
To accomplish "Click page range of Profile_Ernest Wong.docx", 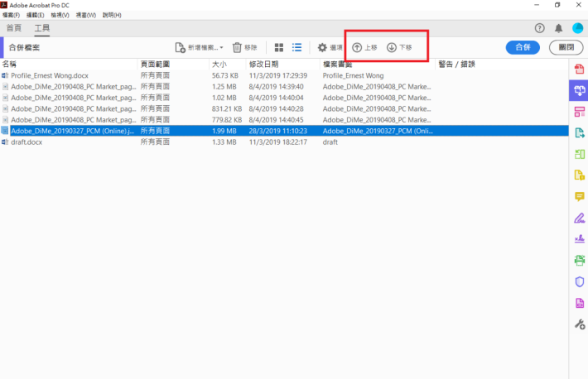I will coord(155,76).
